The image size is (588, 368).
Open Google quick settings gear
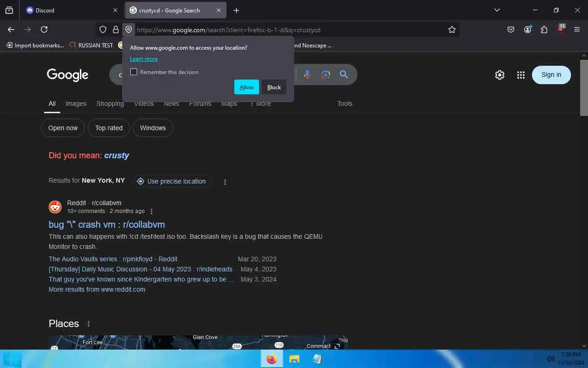tap(500, 75)
